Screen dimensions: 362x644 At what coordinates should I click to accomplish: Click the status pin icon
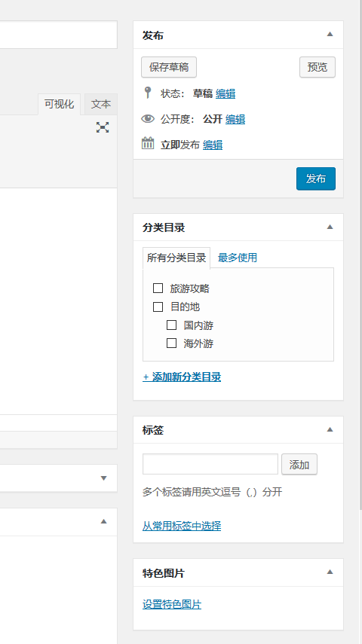point(148,93)
